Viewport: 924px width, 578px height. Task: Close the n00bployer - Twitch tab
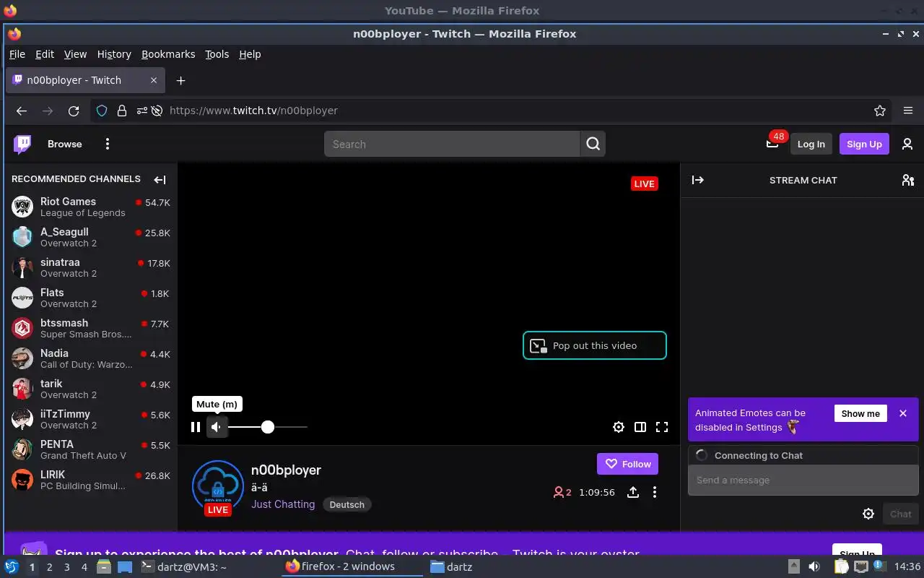click(x=154, y=80)
